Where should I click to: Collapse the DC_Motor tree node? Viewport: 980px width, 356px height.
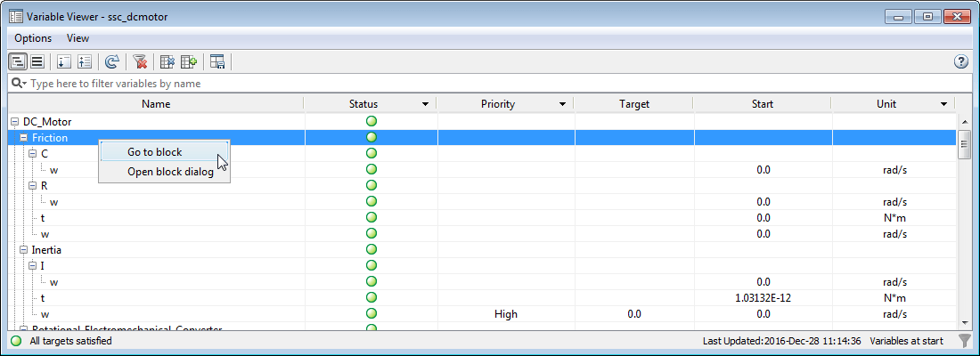[15, 121]
